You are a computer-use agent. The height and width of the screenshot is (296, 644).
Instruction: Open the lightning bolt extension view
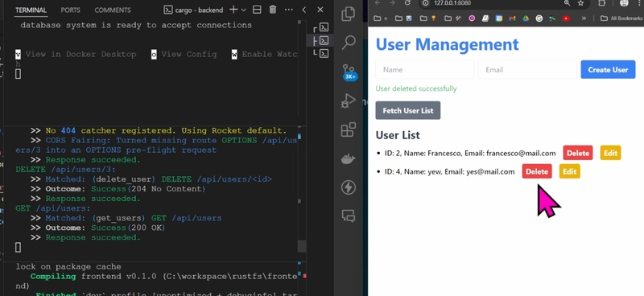click(x=349, y=187)
